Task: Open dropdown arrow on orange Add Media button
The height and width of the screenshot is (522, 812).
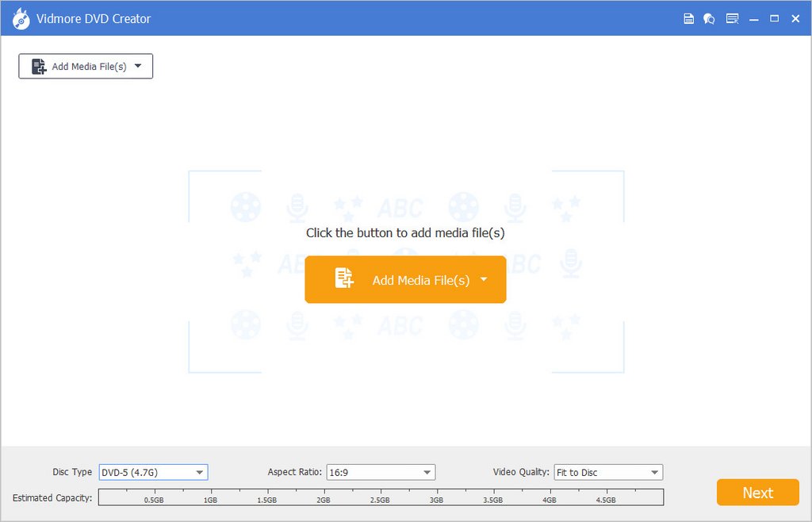Action: 484,279
